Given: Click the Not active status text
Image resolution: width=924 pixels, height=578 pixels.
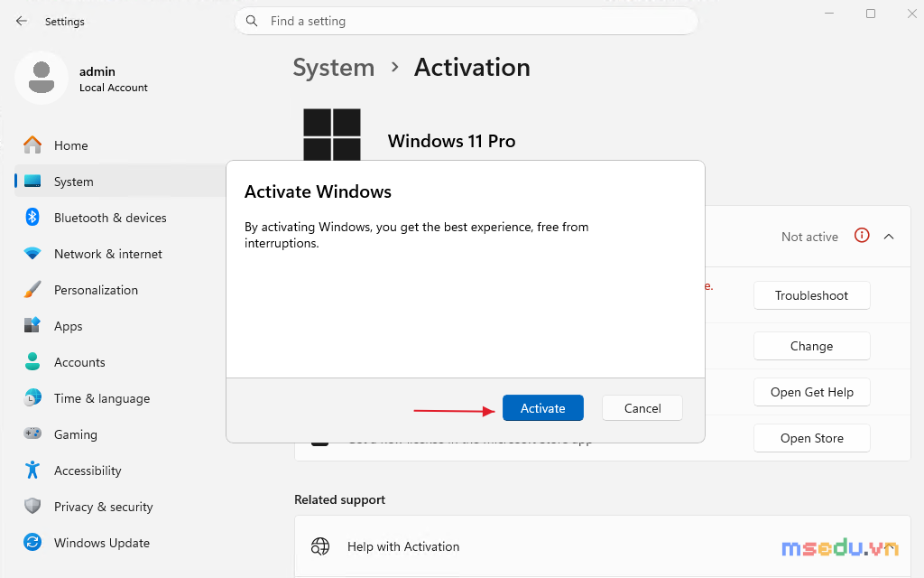Looking at the screenshot, I should [809, 237].
